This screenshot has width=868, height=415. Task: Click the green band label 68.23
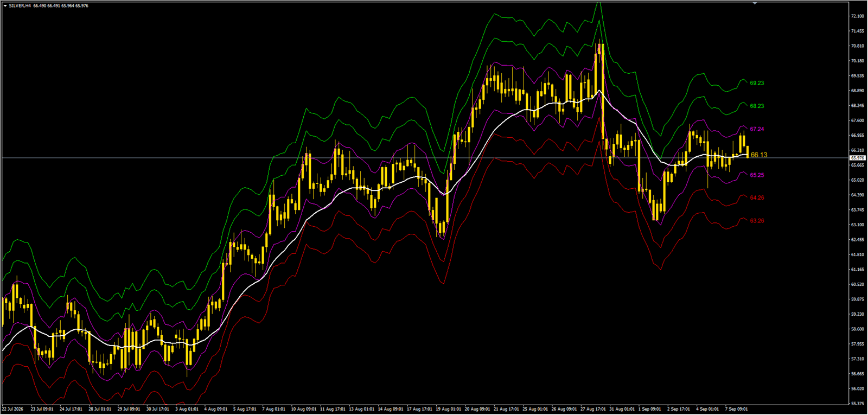[757, 106]
